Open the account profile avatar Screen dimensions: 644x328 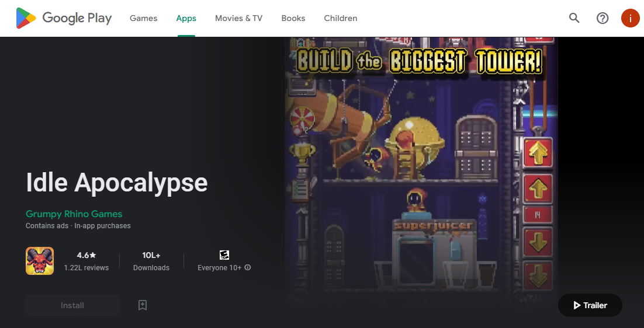[631, 18]
